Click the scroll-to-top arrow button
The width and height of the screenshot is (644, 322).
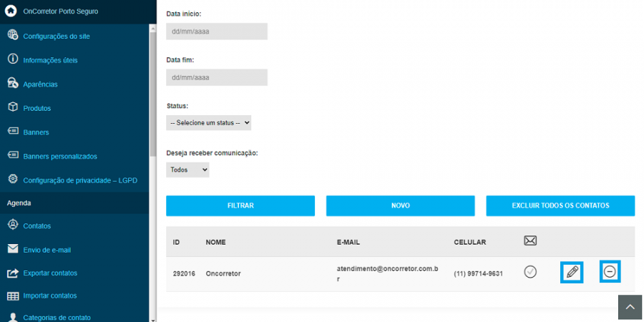coord(630,307)
